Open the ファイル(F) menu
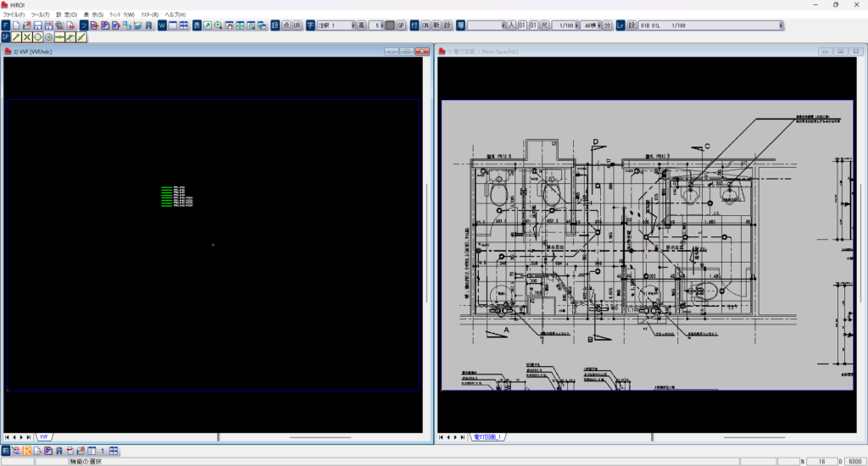The image size is (868, 466). (x=14, y=14)
